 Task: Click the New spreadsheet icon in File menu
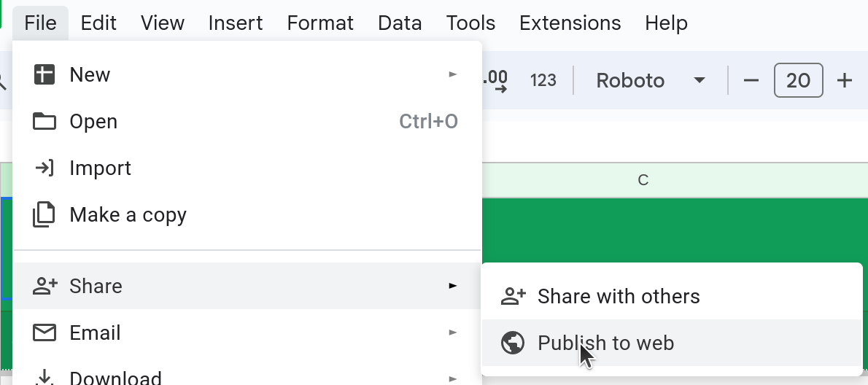pyautogui.click(x=44, y=74)
